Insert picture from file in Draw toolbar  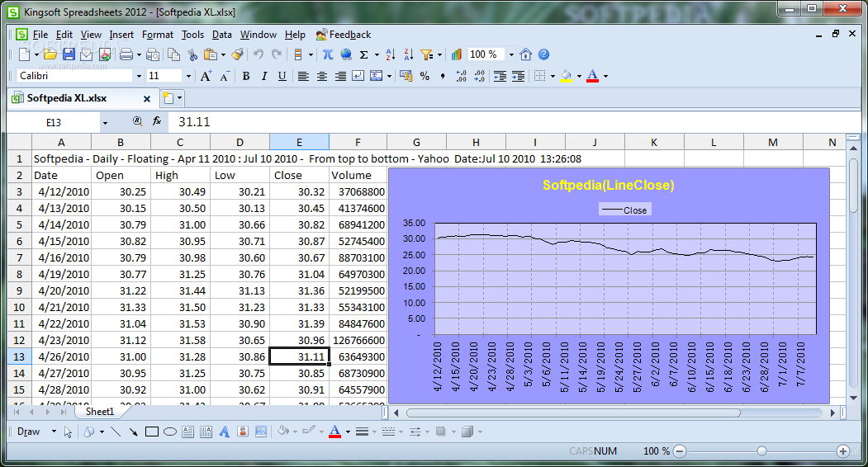point(261,432)
